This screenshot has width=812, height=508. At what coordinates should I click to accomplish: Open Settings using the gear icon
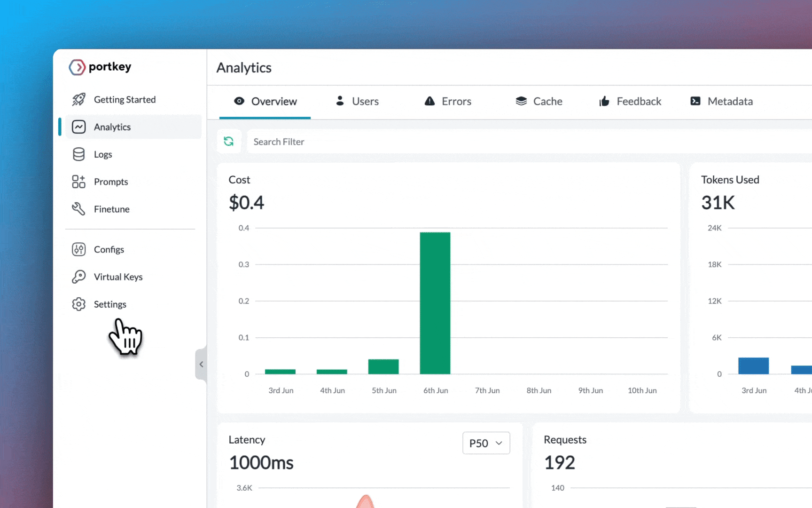click(x=78, y=304)
